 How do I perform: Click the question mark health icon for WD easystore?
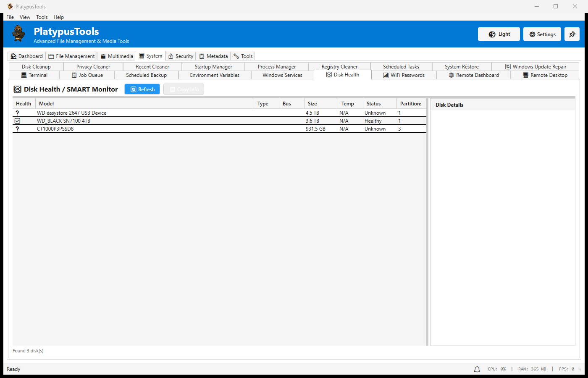pos(17,113)
